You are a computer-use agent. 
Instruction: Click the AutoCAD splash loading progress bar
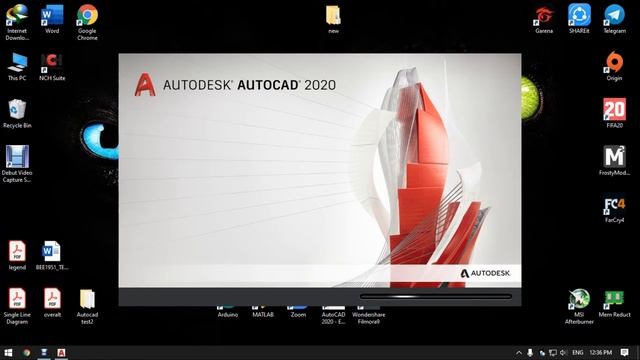(436, 297)
